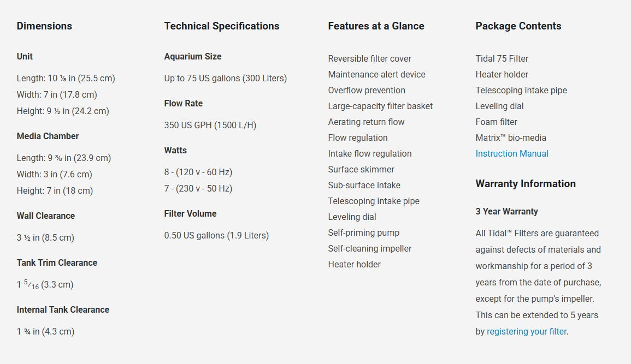Click 'Matrix bio-media' package item
This screenshot has width=631, height=364.
coord(510,138)
